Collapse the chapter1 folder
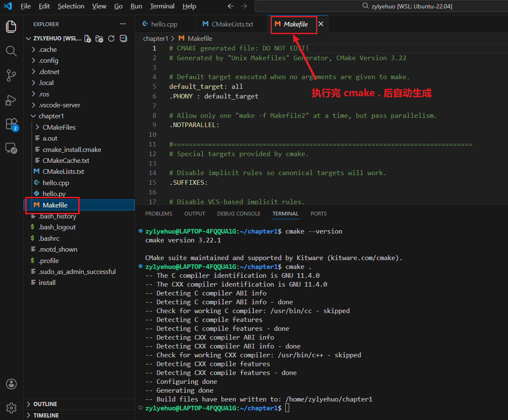508x420 pixels. (x=79, y=116)
